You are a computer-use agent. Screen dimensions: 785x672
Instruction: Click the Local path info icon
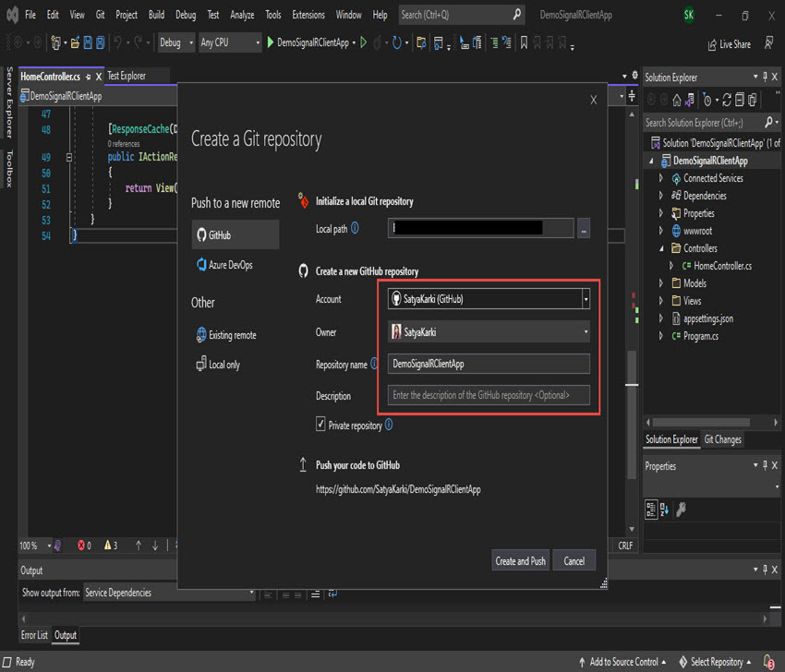click(x=355, y=228)
